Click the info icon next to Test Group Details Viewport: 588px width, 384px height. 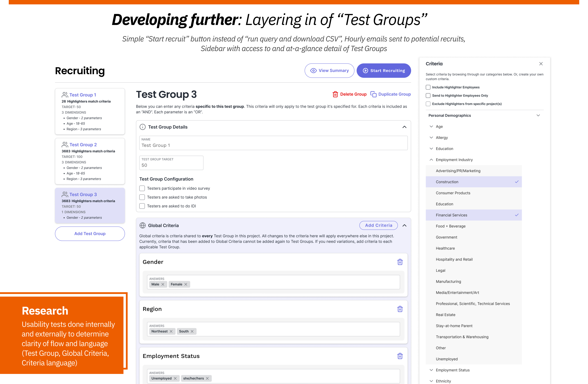[143, 127]
